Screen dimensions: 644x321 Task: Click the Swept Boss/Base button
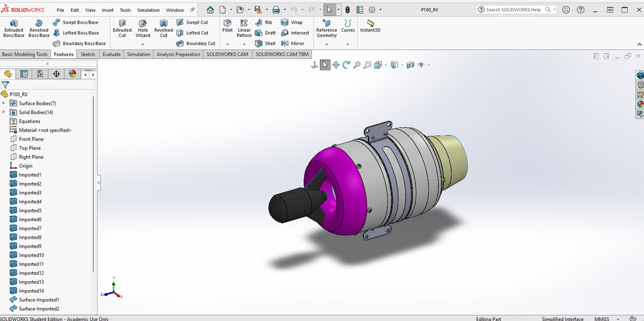76,23
